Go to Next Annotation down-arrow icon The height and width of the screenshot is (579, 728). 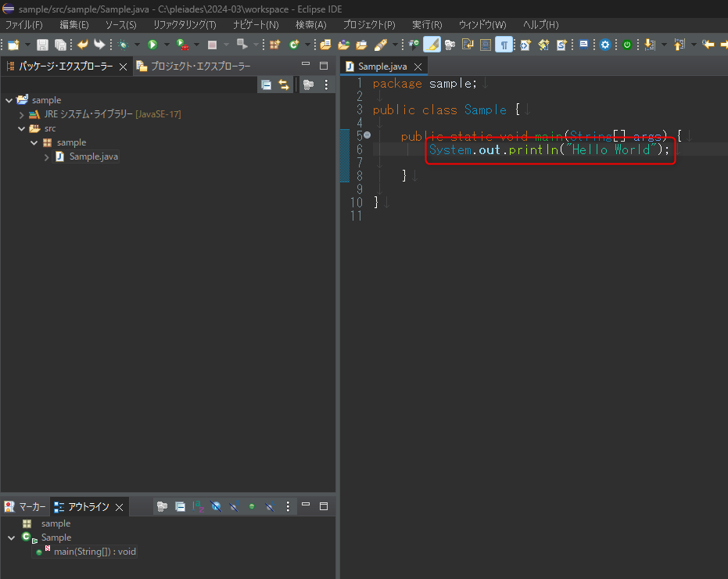(650, 45)
